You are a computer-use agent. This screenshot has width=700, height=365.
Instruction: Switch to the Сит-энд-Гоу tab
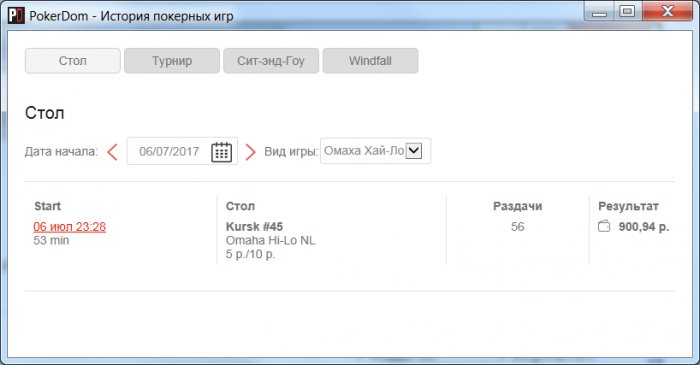coord(271,61)
